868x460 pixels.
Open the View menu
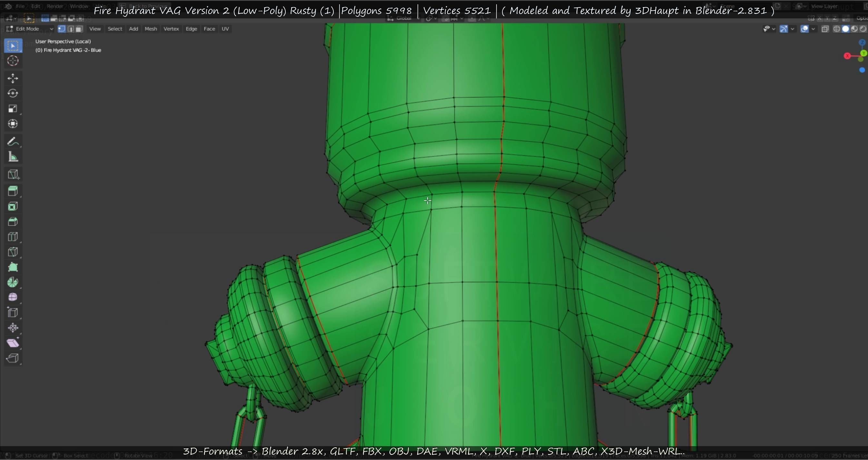95,29
